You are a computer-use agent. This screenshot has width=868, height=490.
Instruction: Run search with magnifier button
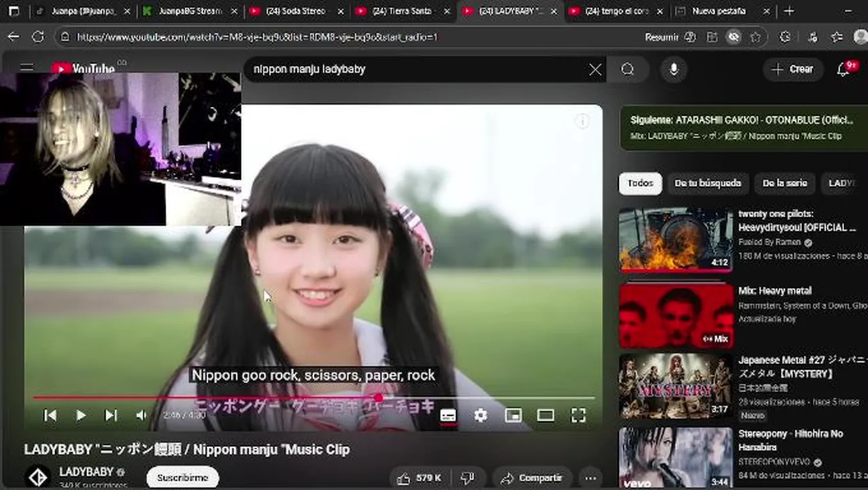coord(628,69)
